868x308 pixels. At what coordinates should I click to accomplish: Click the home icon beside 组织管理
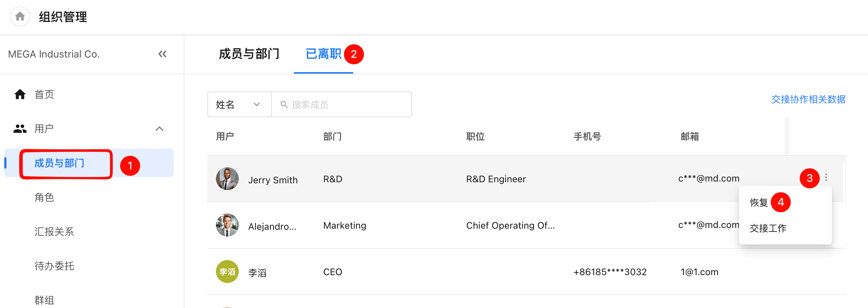click(20, 16)
